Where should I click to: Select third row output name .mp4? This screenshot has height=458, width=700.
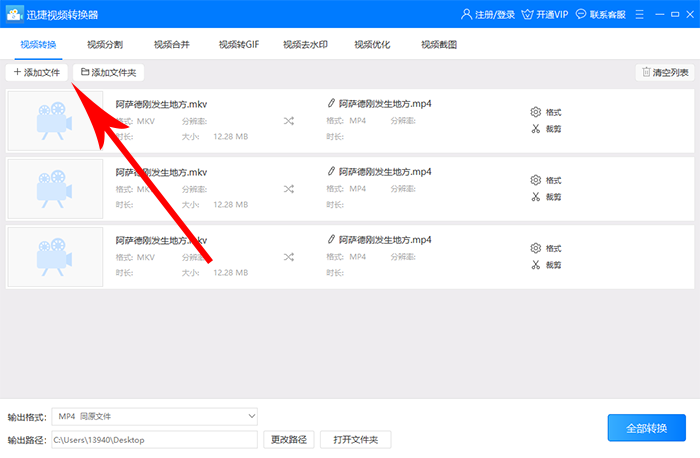pyautogui.click(x=385, y=240)
